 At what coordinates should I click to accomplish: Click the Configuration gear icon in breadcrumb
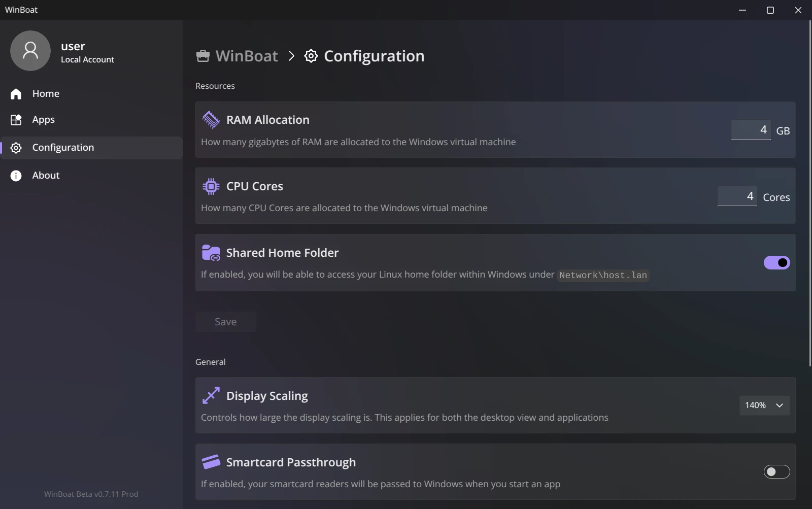(311, 56)
